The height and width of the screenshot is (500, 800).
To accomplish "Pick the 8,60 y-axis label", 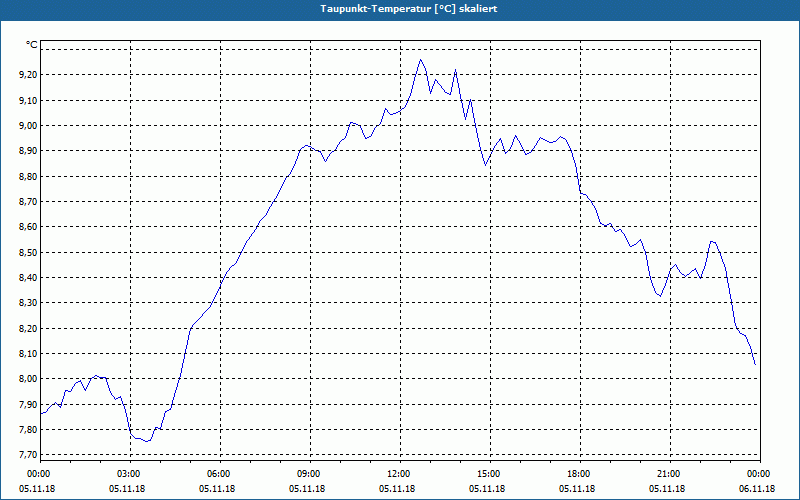I will [x=28, y=227].
